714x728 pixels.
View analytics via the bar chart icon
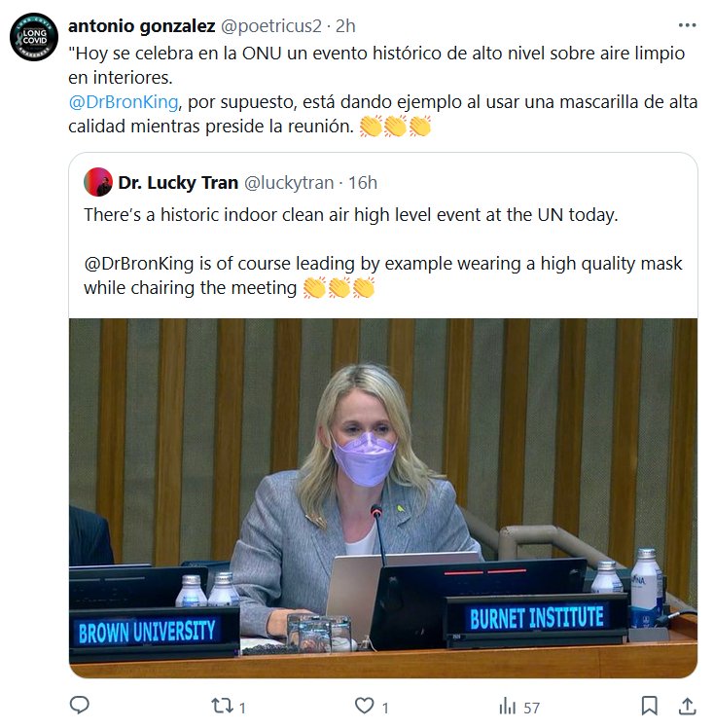508,707
